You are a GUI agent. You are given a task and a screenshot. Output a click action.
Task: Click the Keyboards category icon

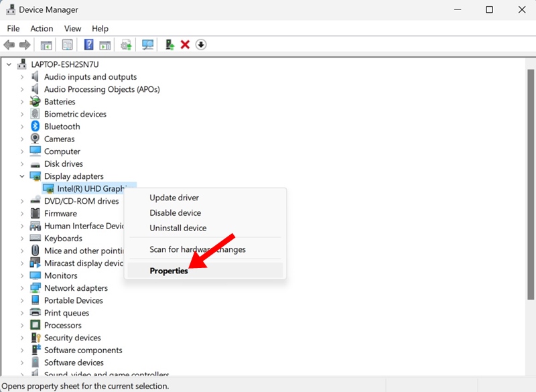(x=36, y=238)
